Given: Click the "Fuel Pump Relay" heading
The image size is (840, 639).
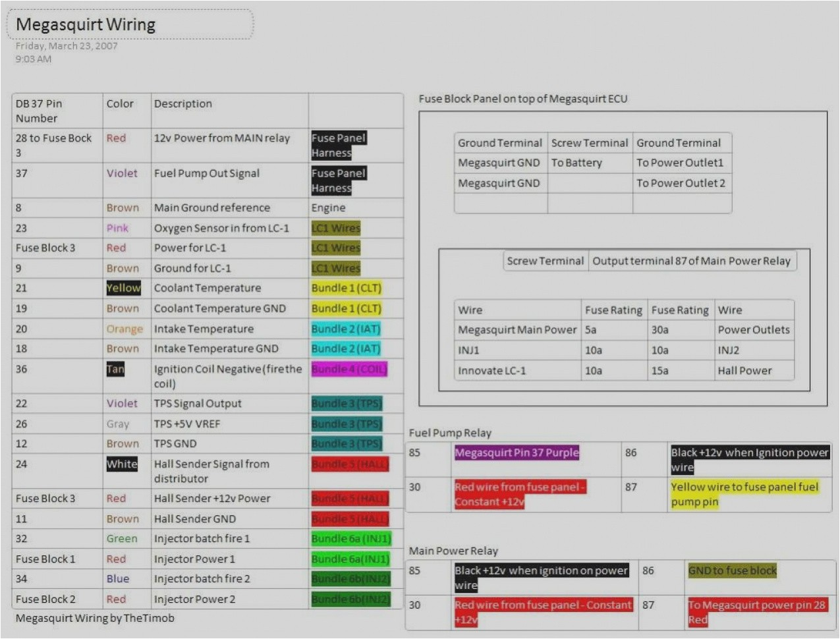Looking at the screenshot, I should [x=451, y=433].
